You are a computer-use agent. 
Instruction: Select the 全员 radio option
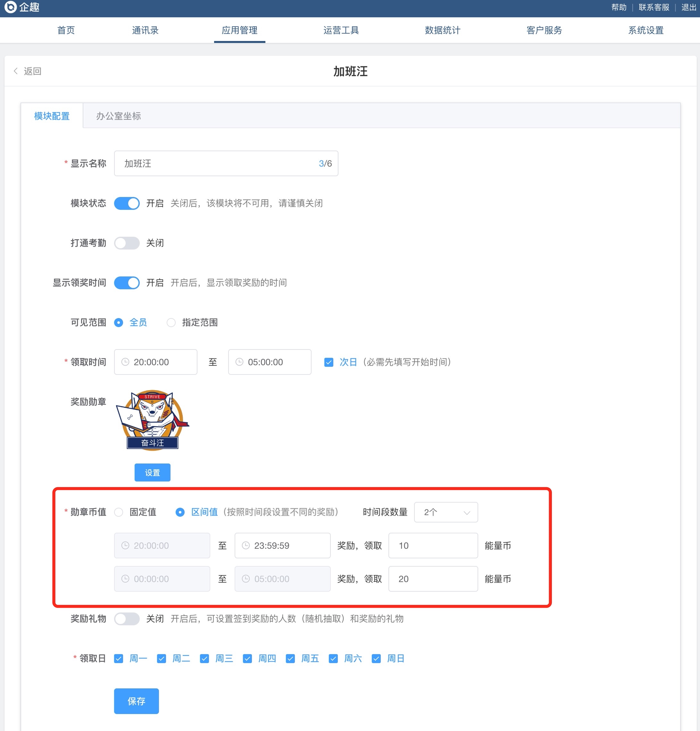119,322
